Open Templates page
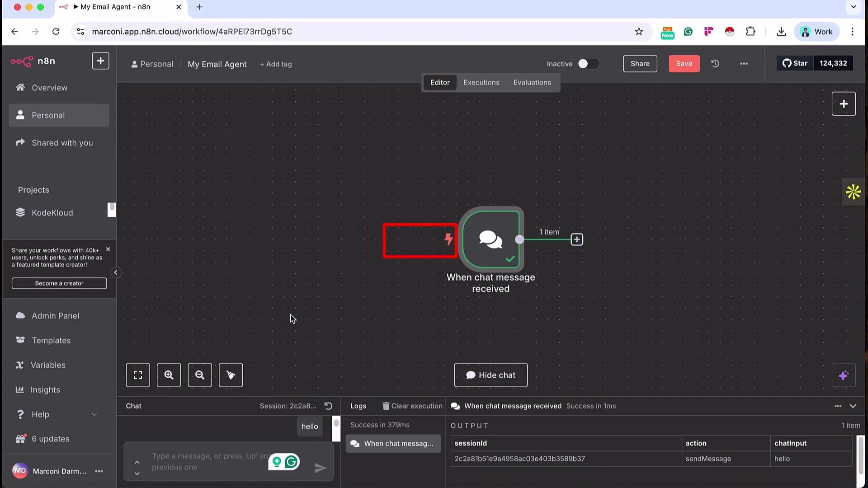The height and width of the screenshot is (488, 868). coord(59,340)
